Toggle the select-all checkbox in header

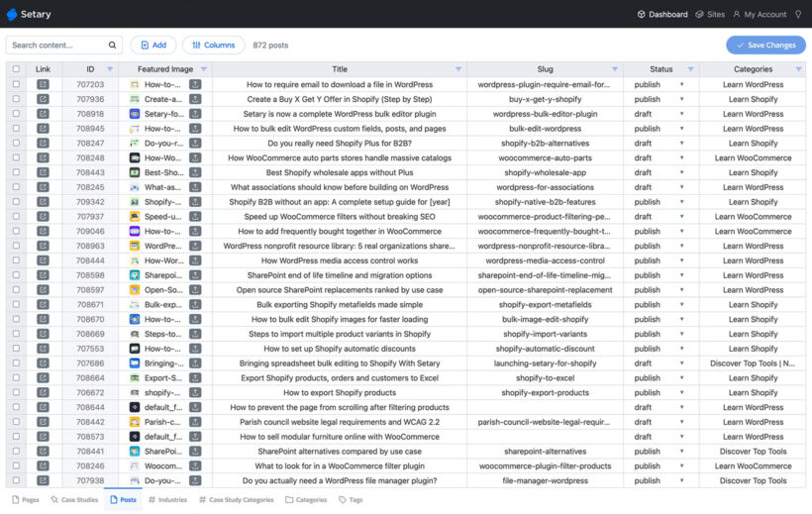coord(16,69)
